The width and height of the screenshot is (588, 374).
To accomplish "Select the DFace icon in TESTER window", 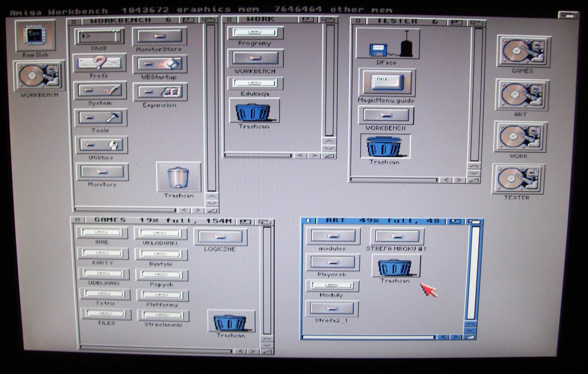I will tap(388, 43).
